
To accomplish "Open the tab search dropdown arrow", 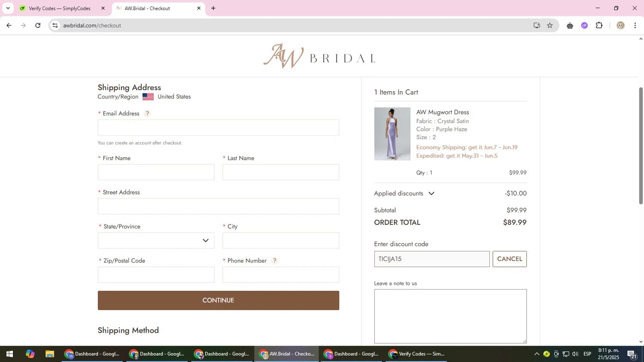I will pyautogui.click(x=8, y=8).
